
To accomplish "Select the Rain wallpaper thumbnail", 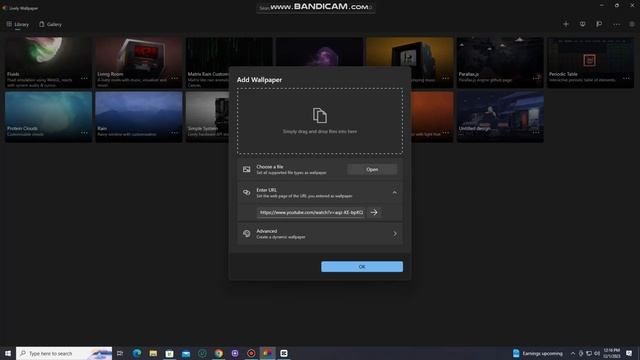I will coord(139,117).
